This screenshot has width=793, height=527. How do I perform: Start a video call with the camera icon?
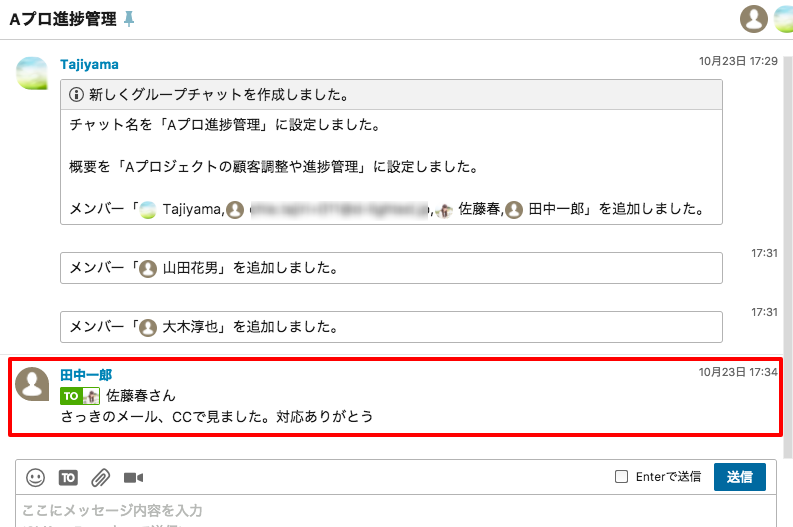(134, 477)
